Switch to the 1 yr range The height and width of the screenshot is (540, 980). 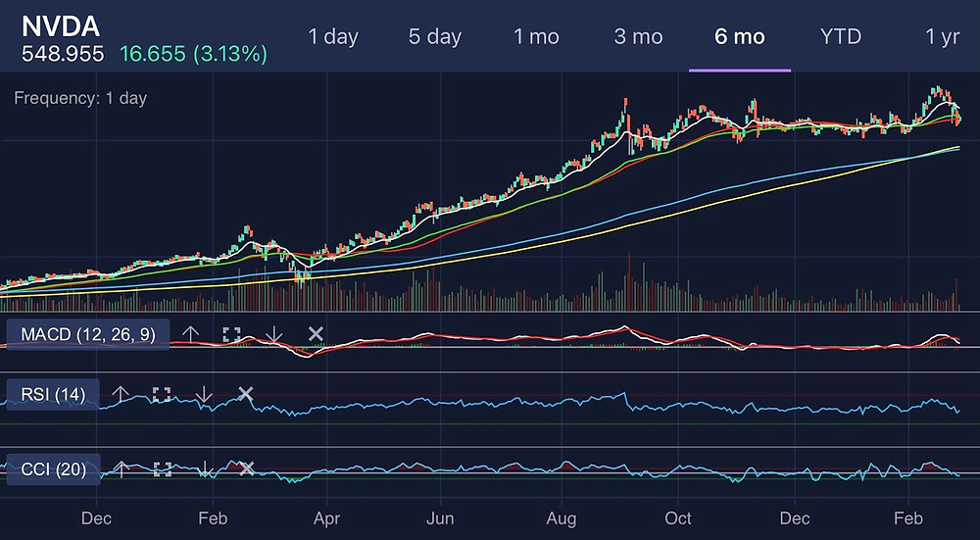point(942,36)
